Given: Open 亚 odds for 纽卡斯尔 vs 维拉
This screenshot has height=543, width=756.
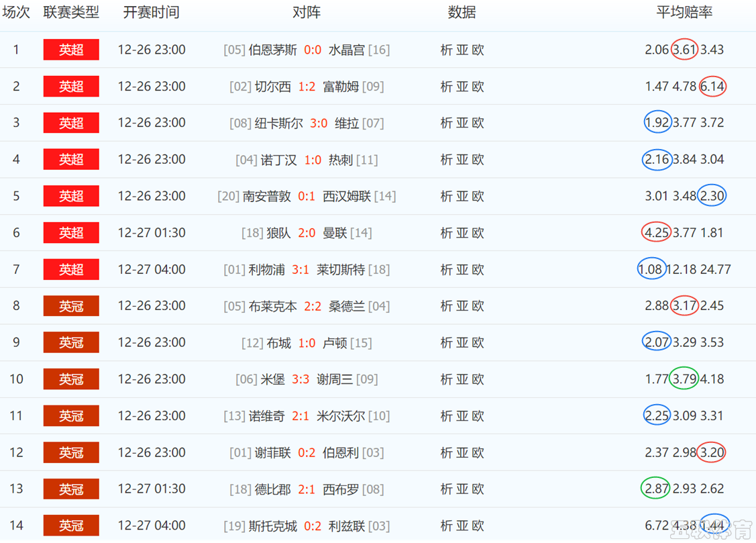Looking at the screenshot, I should [462, 123].
